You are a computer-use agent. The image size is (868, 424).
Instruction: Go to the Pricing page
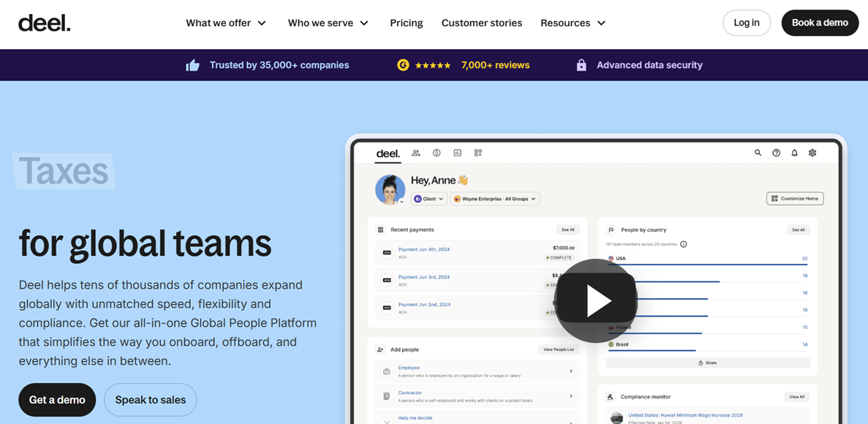(x=407, y=23)
